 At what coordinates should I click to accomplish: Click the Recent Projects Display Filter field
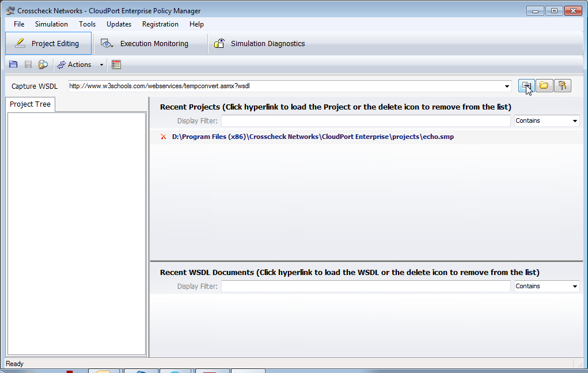pos(366,121)
